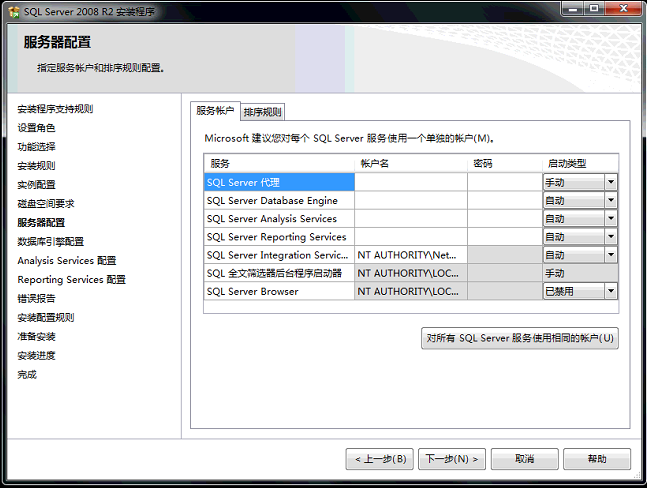Image resolution: width=647 pixels, height=488 pixels.
Task: Open help with 帮助 button
Action: (x=596, y=459)
